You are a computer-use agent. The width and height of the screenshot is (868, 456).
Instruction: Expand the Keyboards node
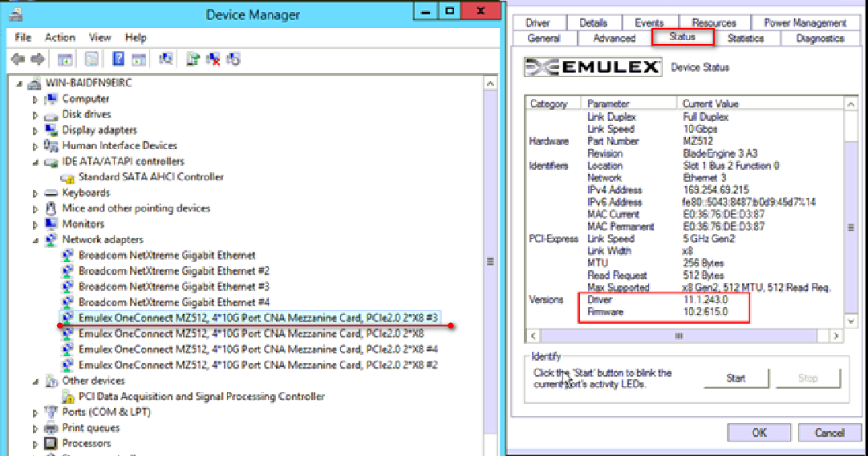(34, 193)
